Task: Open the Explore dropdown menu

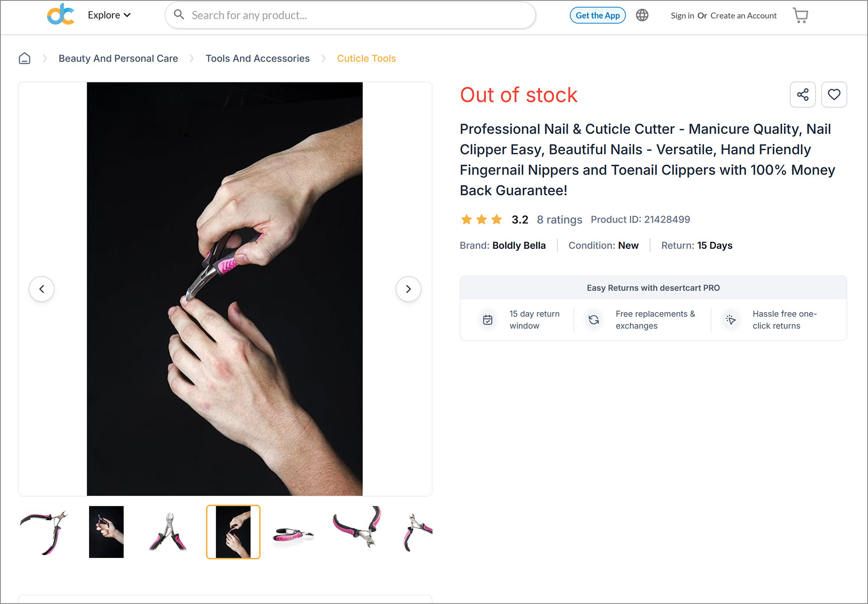Action: point(109,15)
